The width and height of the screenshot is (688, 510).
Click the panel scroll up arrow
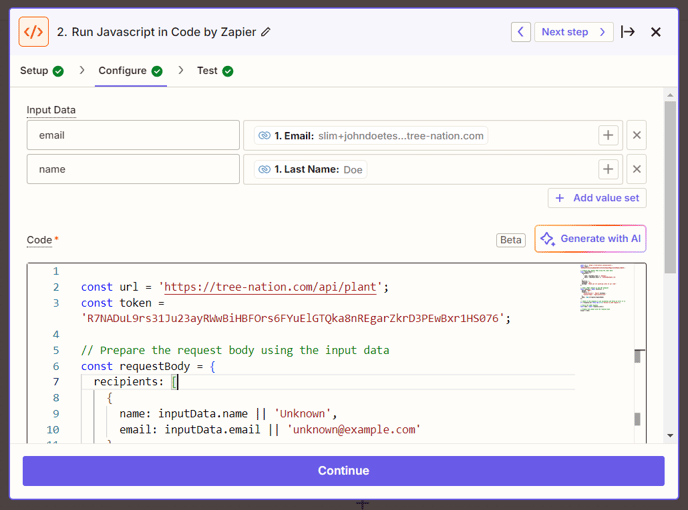pyautogui.click(x=670, y=95)
